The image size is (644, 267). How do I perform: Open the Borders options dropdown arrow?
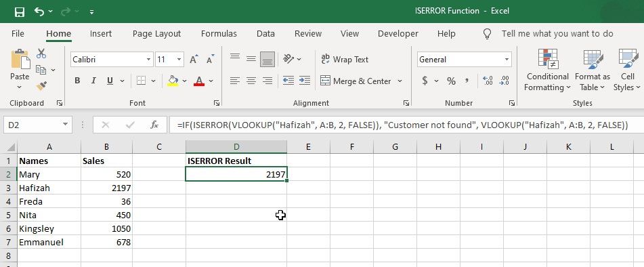coord(153,81)
